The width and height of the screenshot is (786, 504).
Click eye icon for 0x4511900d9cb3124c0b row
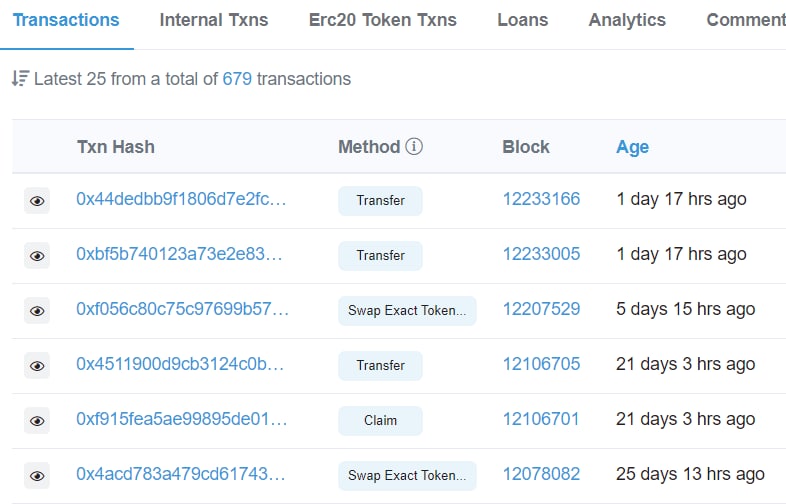point(37,366)
